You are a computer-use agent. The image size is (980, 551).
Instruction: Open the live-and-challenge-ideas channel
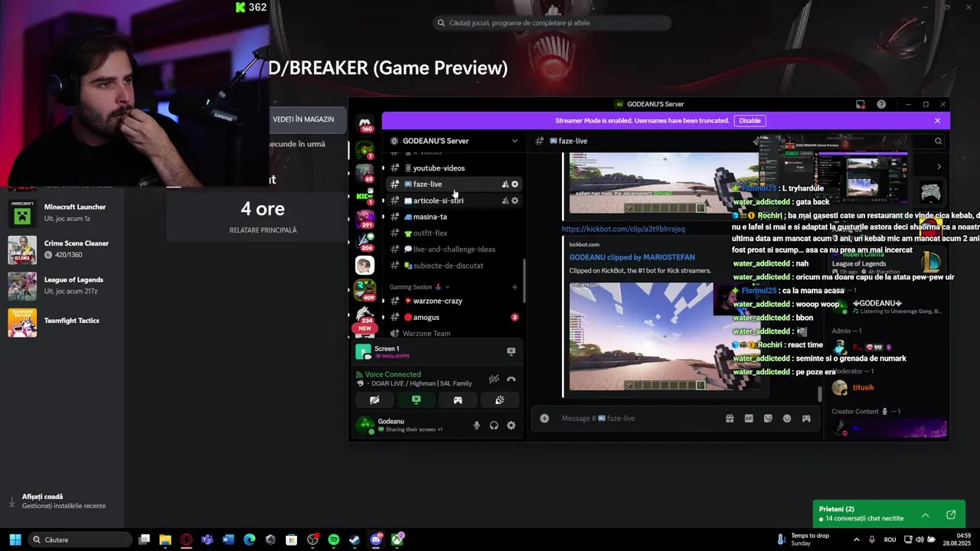(453, 249)
